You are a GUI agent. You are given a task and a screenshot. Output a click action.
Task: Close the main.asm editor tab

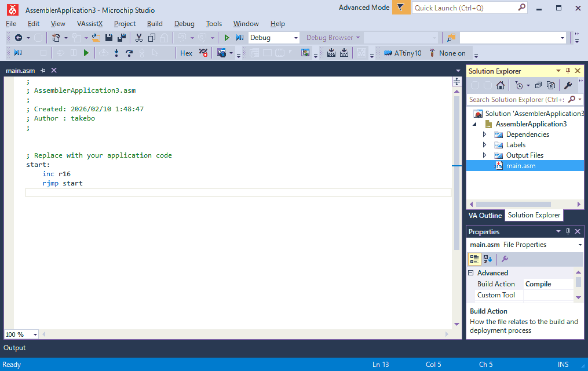coord(54,71)
